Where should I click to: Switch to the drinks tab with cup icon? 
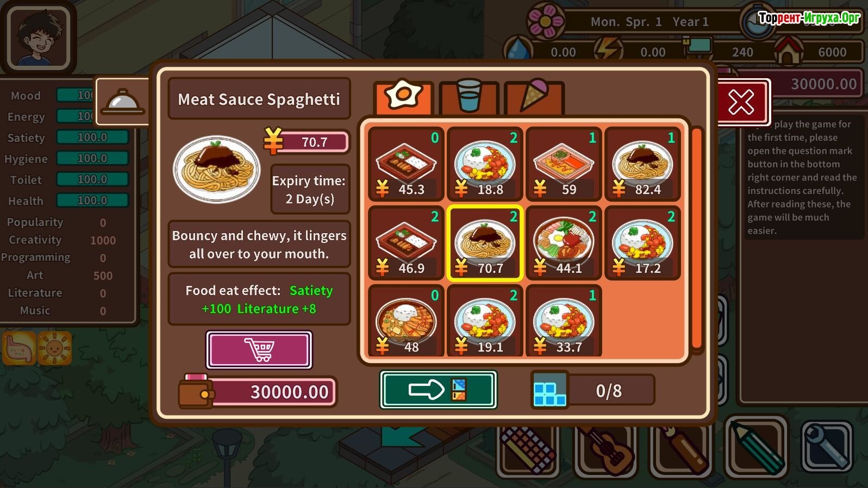pos(469,98)
